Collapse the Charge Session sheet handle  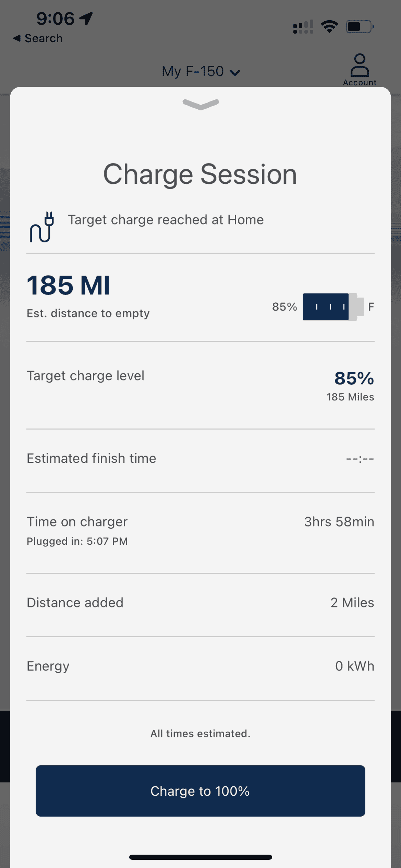[200, 104]
